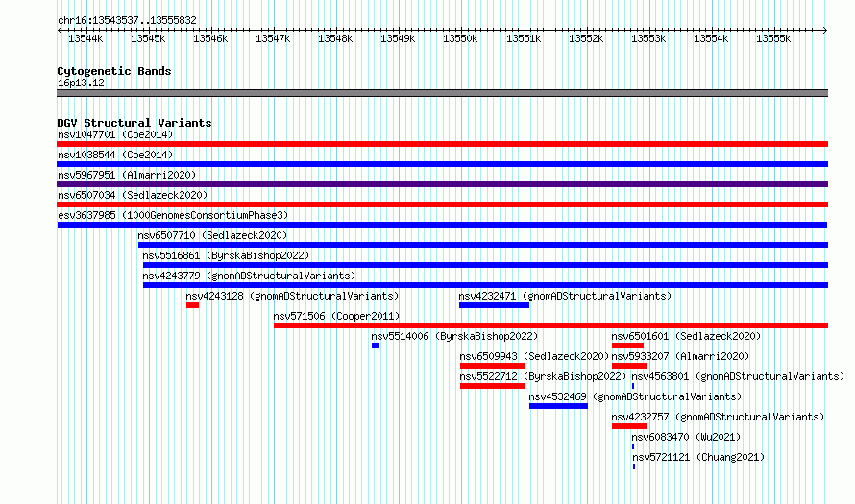Open nsv6501601 (Sedlazeck2020) label

(686, 336)
